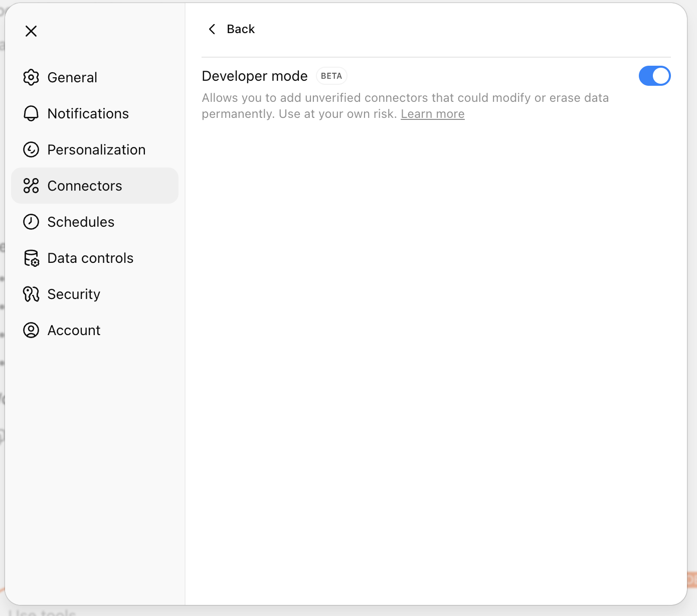This screenshot has width=697, height=616.
Task: Click the Account person icon
Action: 31,330
